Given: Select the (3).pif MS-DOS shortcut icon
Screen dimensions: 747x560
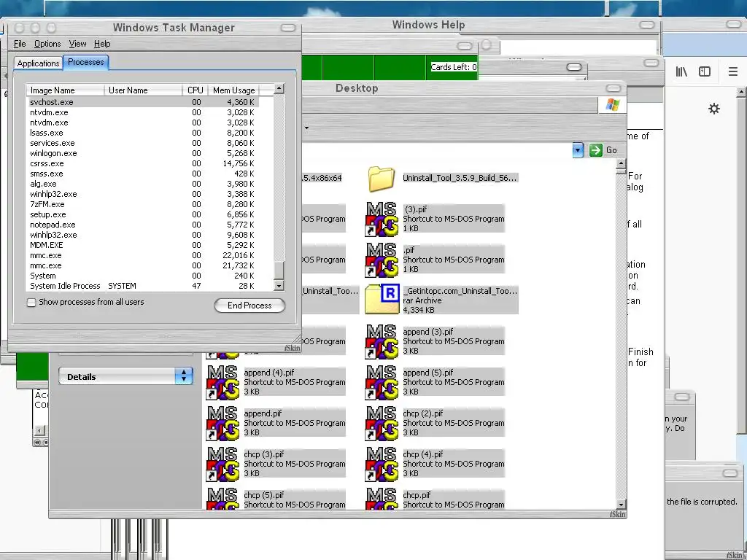Looking at the screenshot, I should coord(381,219).
